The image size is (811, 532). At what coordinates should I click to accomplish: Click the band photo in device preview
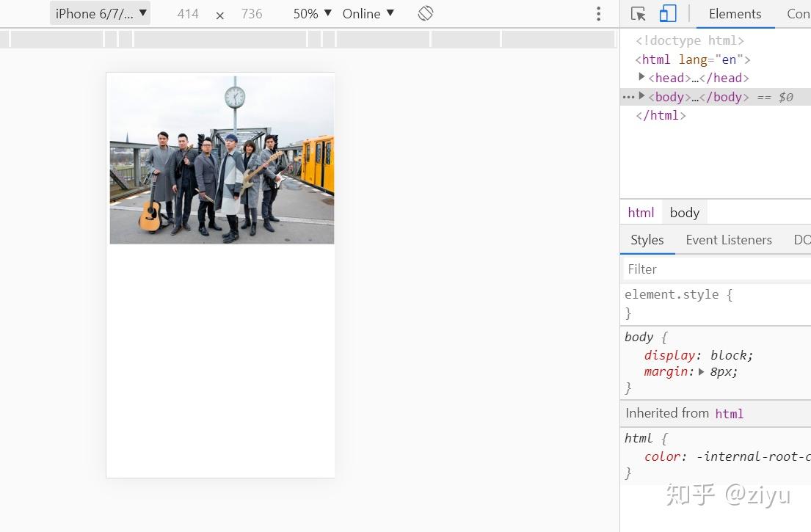coord(222,160)
